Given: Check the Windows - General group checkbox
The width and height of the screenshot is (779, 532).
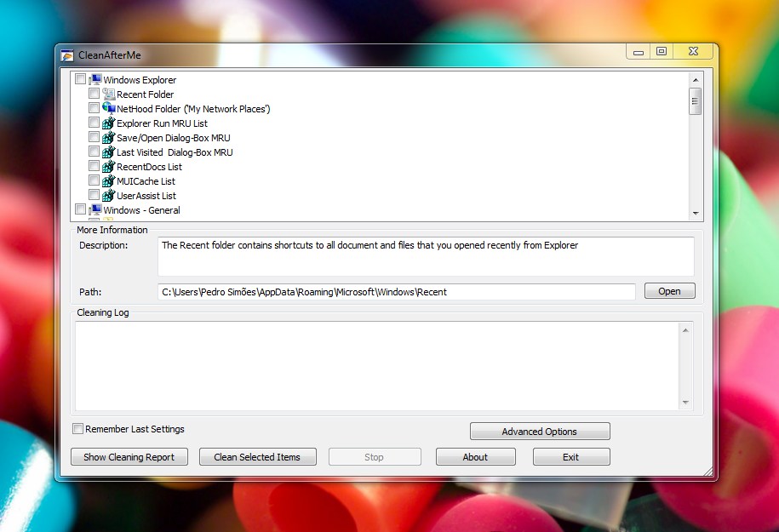Looking at the screenshot, I should pos(81,209).
